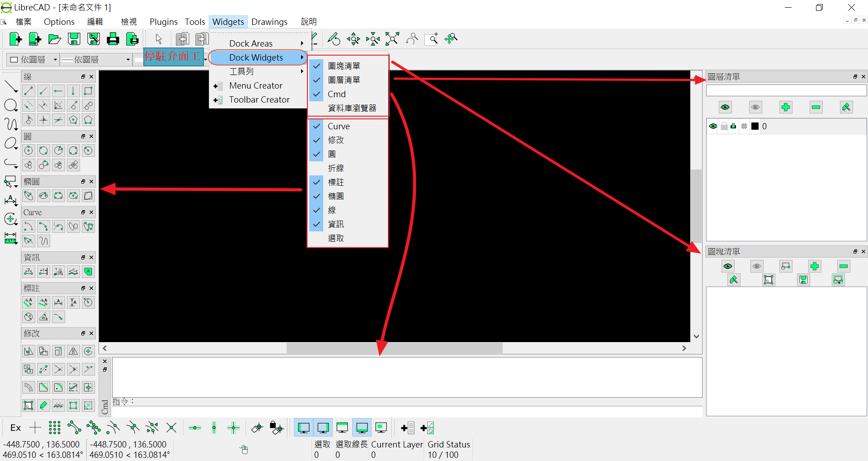Click the vertical scrollbar down arrow
The width and height of the screenshot is (868, 461).
[696, 336]
